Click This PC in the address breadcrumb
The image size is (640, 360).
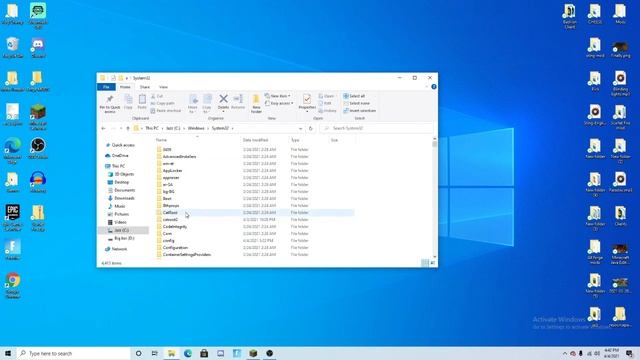152,128
